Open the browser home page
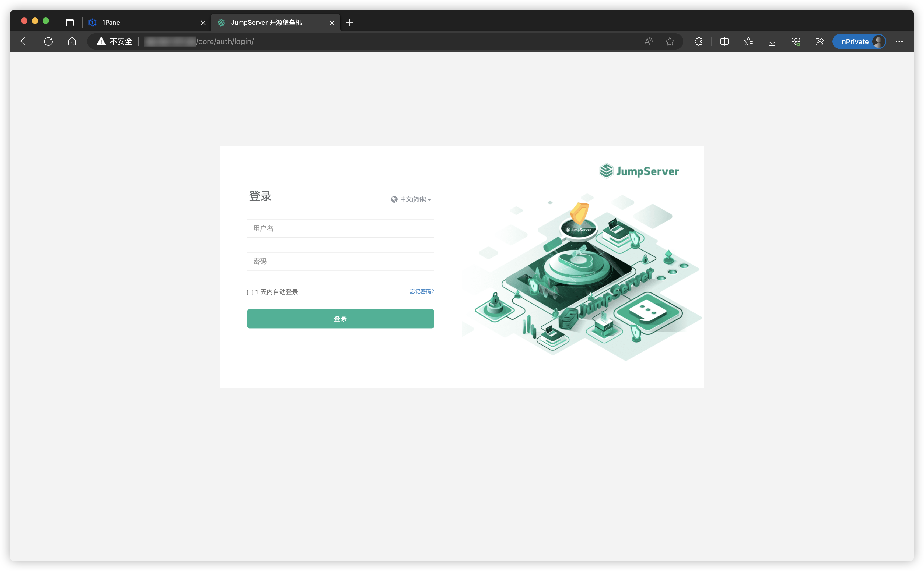 (x=72, y=41)
